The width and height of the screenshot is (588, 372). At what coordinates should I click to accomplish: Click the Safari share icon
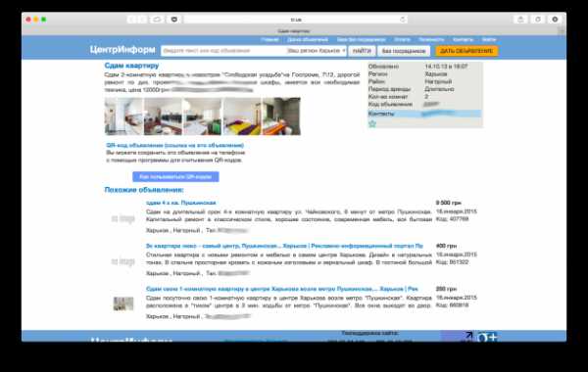[520, 20]
